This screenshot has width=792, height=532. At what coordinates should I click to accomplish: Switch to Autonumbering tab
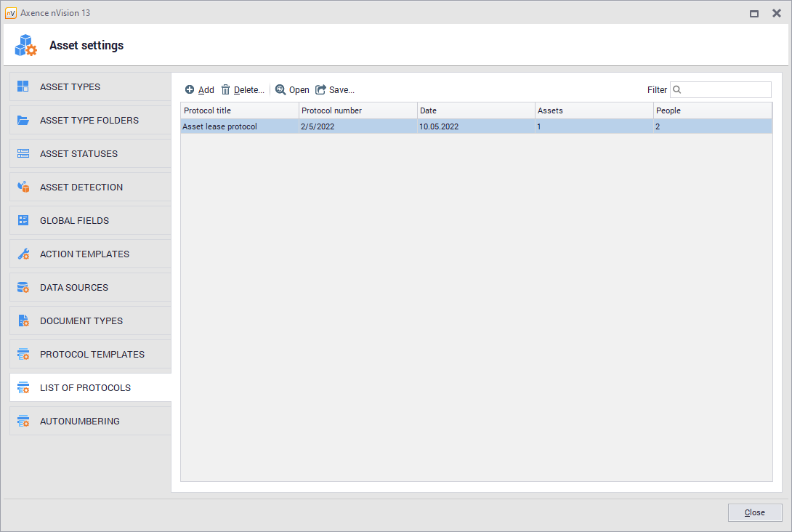[x=79, y=422]
